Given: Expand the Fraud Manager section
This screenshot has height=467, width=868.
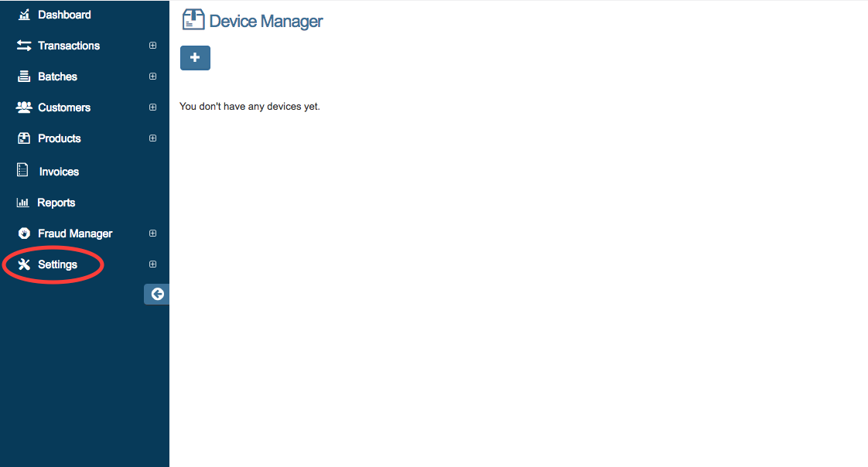Looking at the screenshot, I should pos(152,233).
